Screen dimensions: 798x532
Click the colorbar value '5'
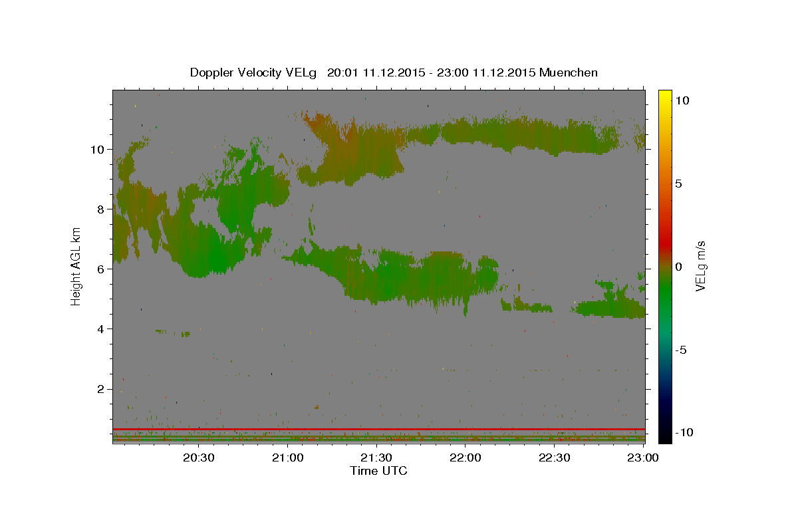(x=678, y=183)
